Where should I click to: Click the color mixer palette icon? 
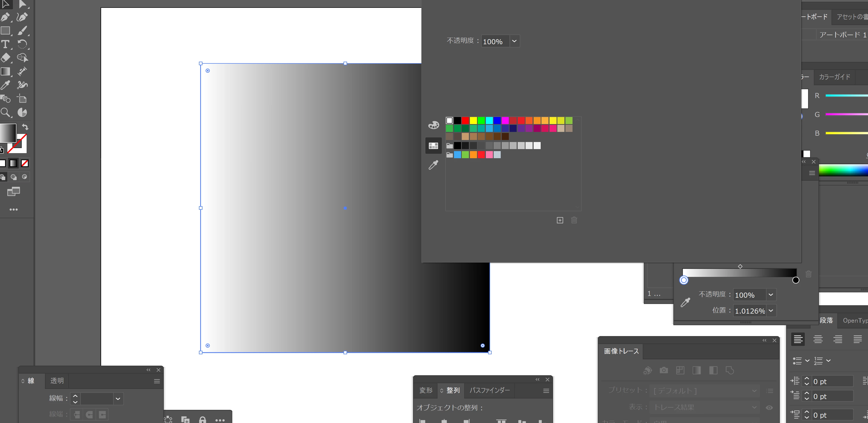click(x=433, y=125)
